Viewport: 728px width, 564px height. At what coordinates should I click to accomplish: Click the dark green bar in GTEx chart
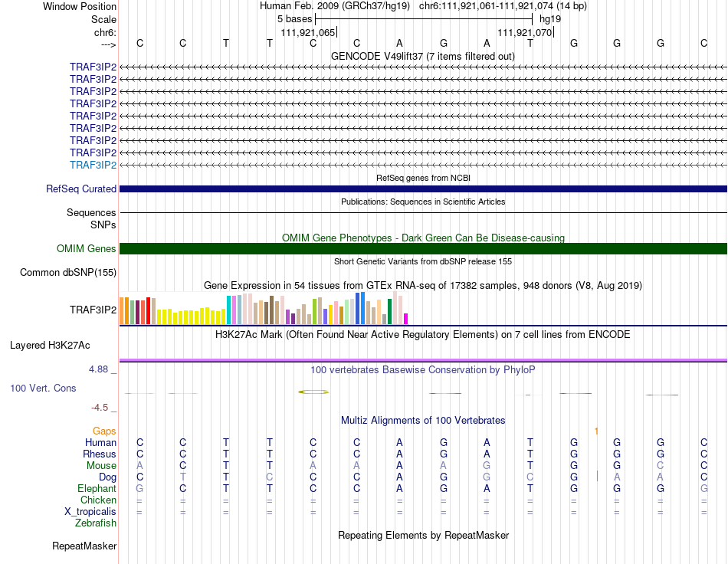coord(390,311)
